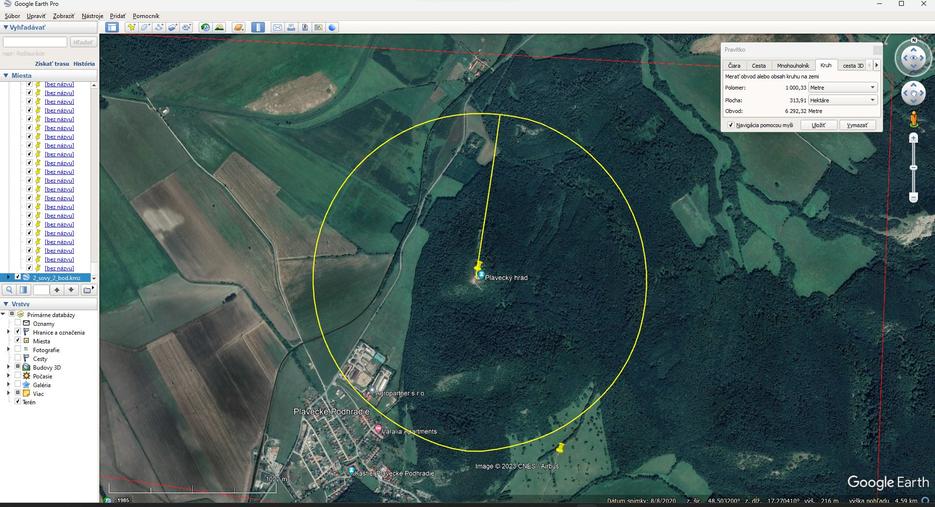Click the Vymazať button
Image resolution: width=935 pixels, height=507 pixels.
pyautogui.click(x=857, y=125)
